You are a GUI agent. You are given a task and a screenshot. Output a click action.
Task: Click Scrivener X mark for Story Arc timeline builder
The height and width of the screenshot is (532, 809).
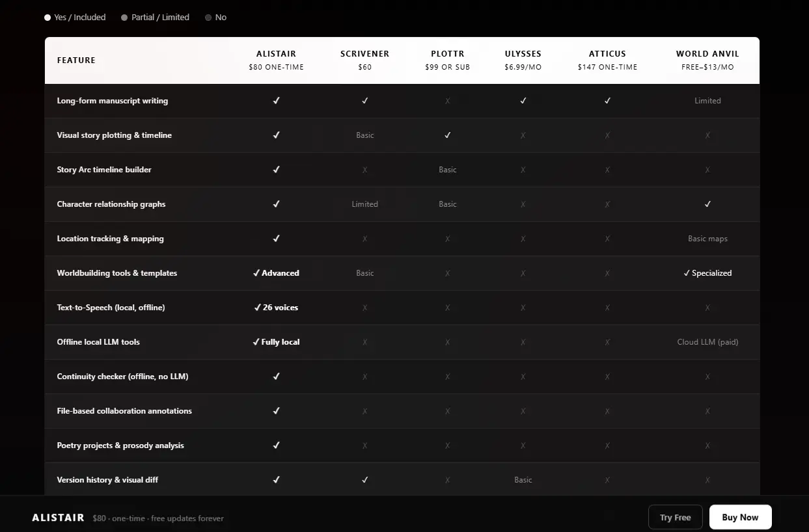click(364, 170)
